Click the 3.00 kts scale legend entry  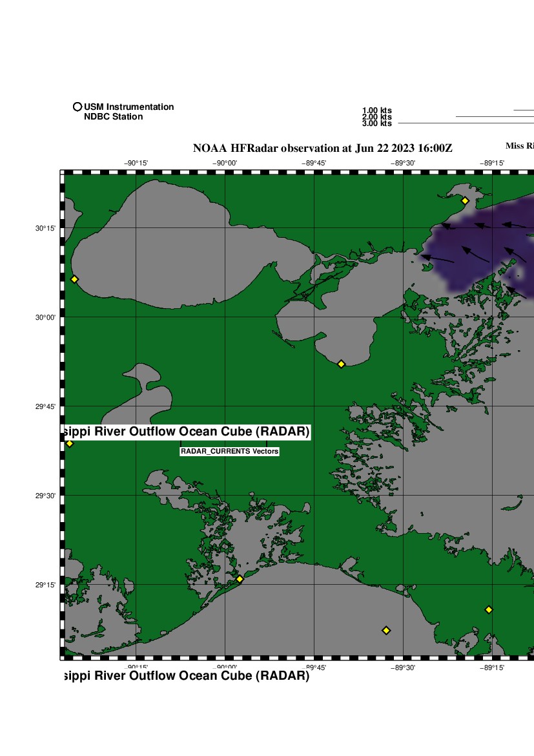click(377, 123)
